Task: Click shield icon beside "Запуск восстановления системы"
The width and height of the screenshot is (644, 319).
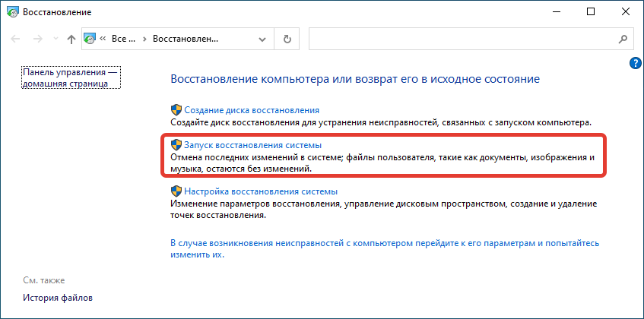Action: pos(176,144)
